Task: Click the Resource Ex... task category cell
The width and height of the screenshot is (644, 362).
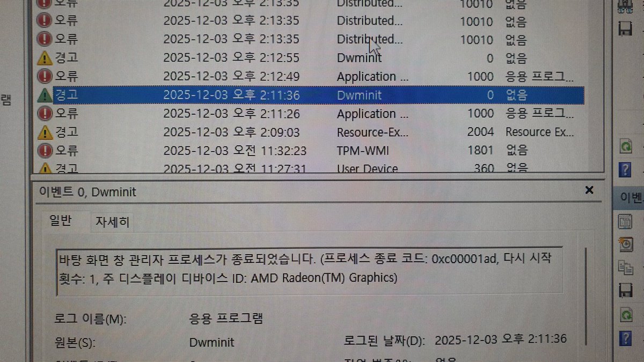Action: (540, 132)
